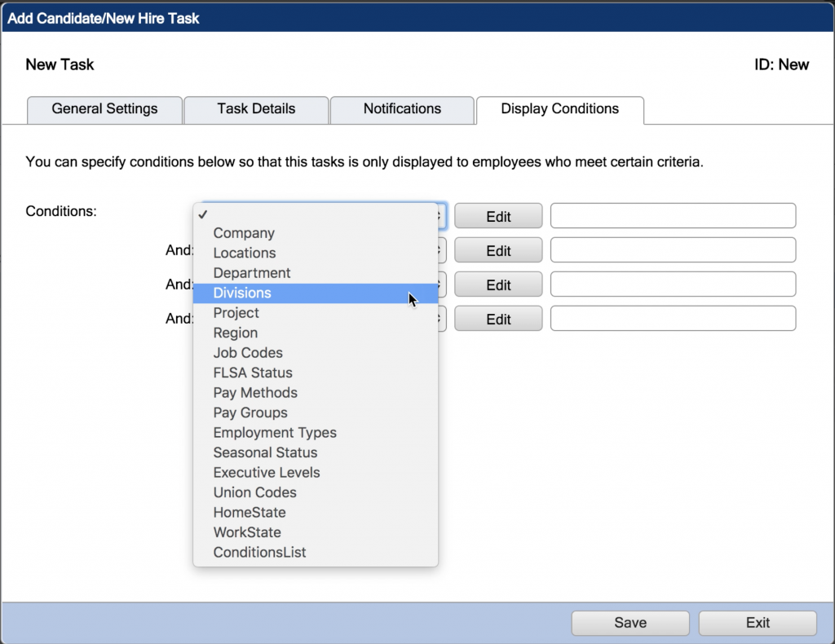835x644 pixels.
Task: Select Region from the dropdown options
Action: pos(235,333)
